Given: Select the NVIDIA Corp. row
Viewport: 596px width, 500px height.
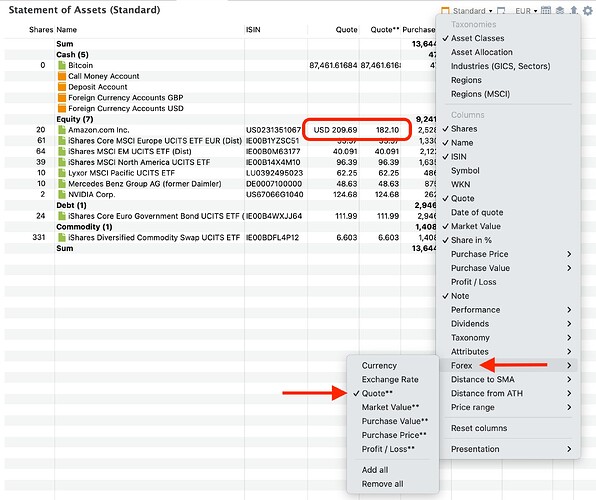Looking at the screenshot, I should coord(220,194).
